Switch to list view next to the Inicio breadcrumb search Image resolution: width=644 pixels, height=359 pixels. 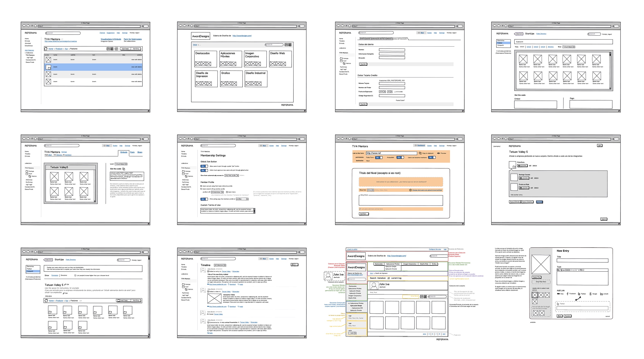coord(290,45)
